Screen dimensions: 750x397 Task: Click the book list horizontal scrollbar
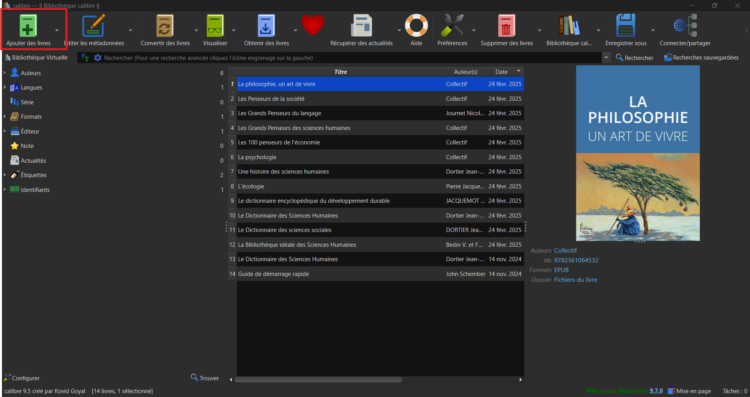[318, 379]
